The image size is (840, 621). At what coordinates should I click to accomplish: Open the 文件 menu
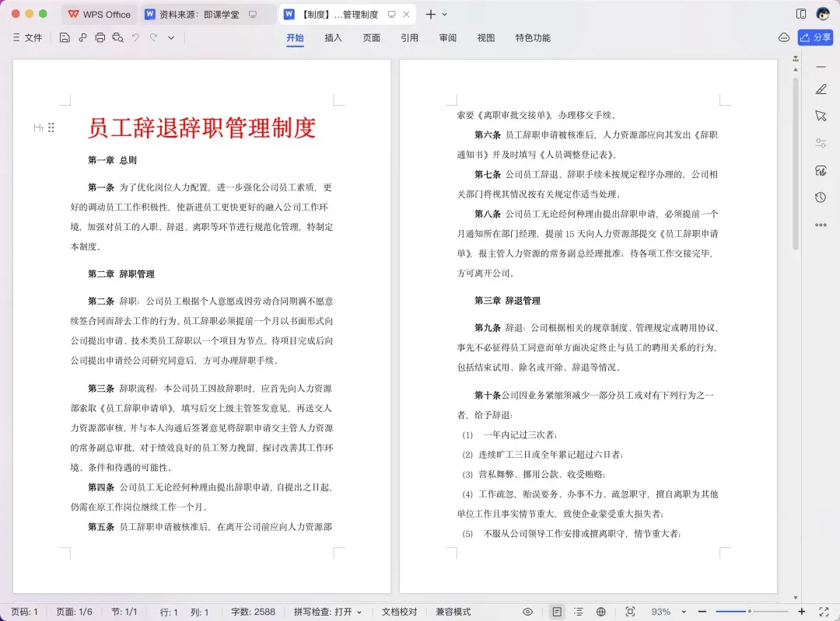click(27, 37)
